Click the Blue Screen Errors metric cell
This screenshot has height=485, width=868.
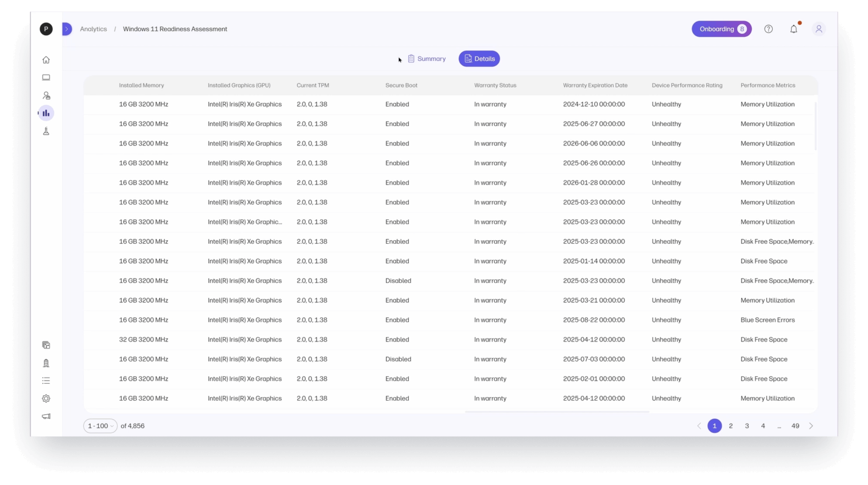pos(768,320)
